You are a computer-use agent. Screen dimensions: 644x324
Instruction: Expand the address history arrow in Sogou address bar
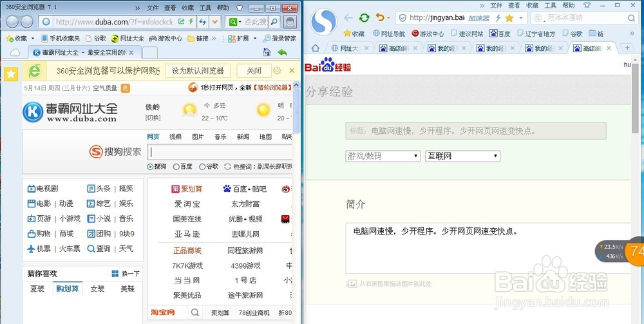pos(521,18)
